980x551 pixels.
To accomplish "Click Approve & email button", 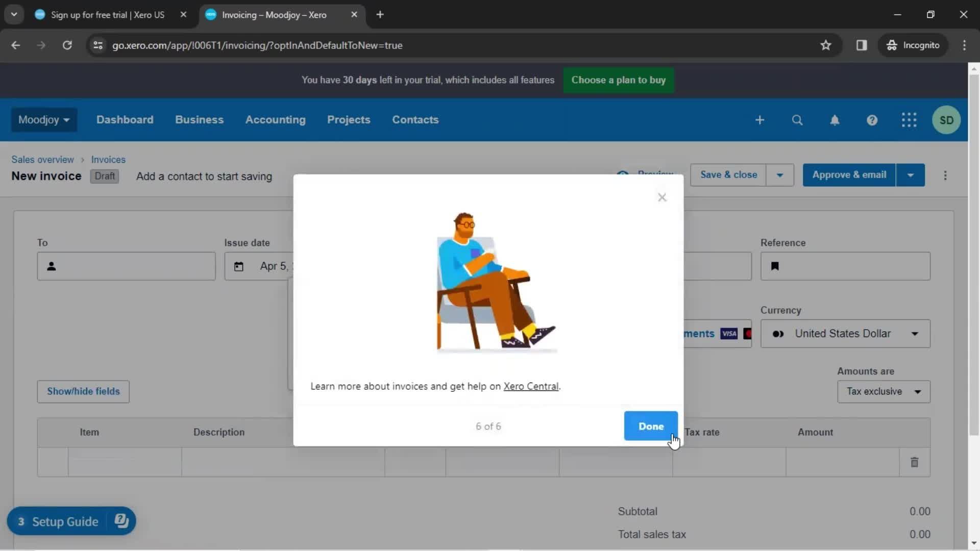I will click(x=849, y=175).
